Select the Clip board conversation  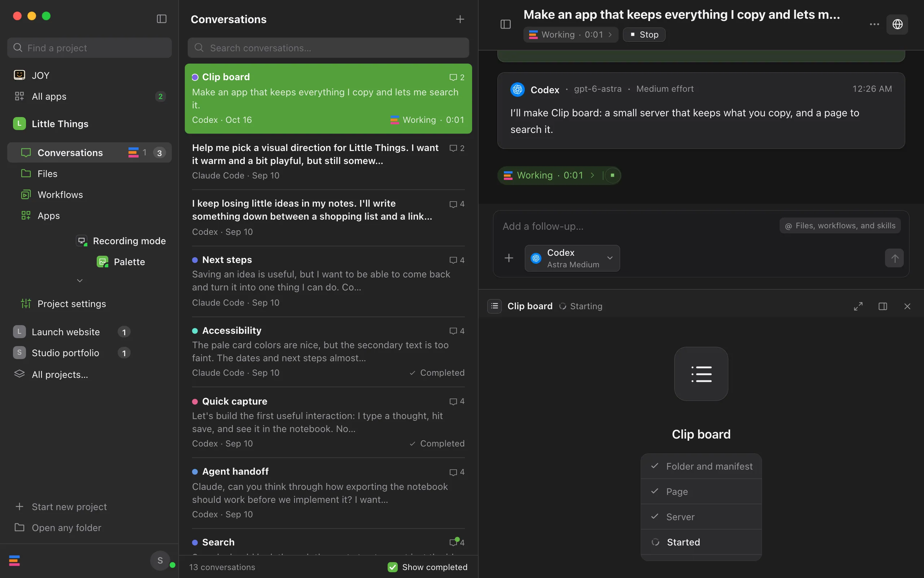click(328, 99)
